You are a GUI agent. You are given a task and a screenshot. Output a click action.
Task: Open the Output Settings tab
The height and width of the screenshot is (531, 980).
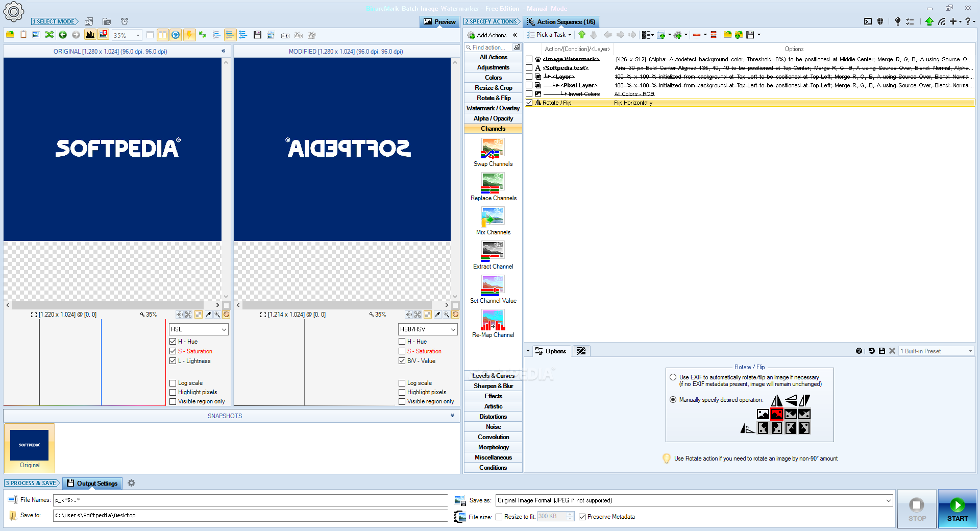92,483
